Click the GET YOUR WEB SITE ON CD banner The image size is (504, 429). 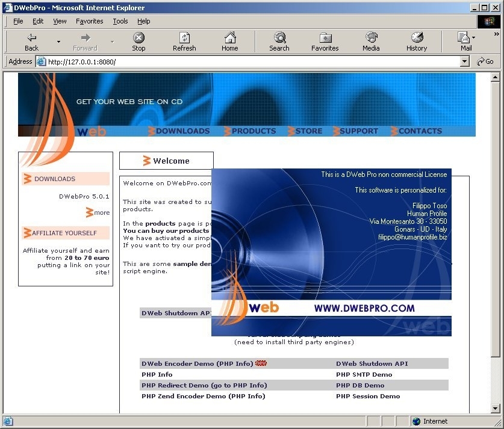click(x=129, y=102)
